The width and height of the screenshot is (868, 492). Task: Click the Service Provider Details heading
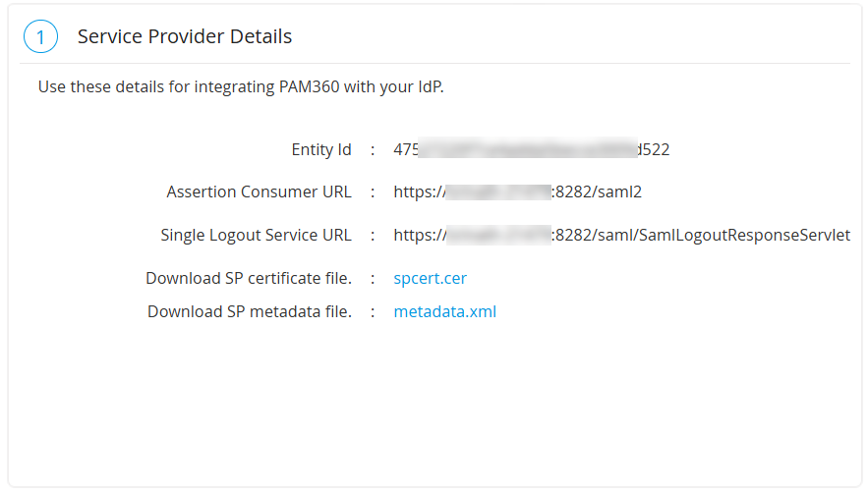pos(185,37)
